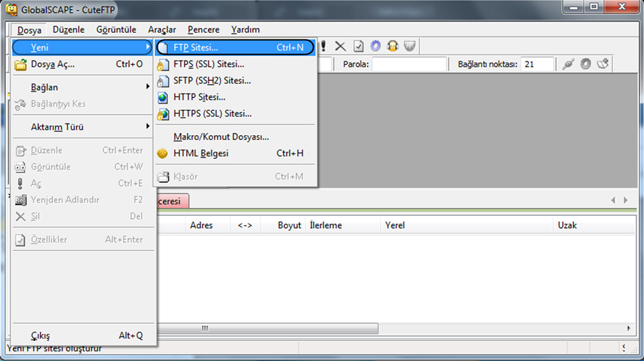Screen dimensions: 644x361
Task: Click the CuteFTP title bar app icon
Action: click(11, 9)
